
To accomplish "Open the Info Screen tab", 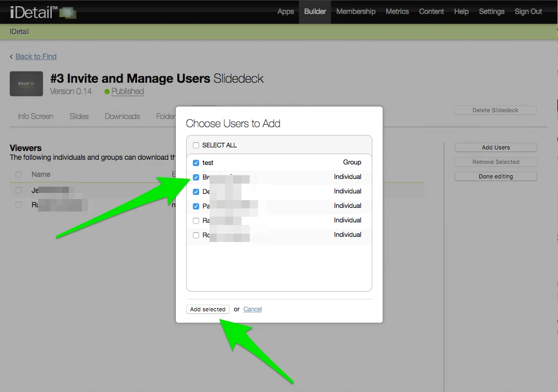I will click(x=35, y=116).
